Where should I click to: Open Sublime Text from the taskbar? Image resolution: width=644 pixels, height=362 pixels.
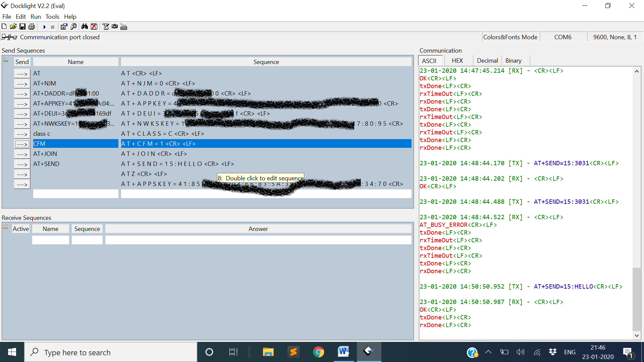[293, 352]
